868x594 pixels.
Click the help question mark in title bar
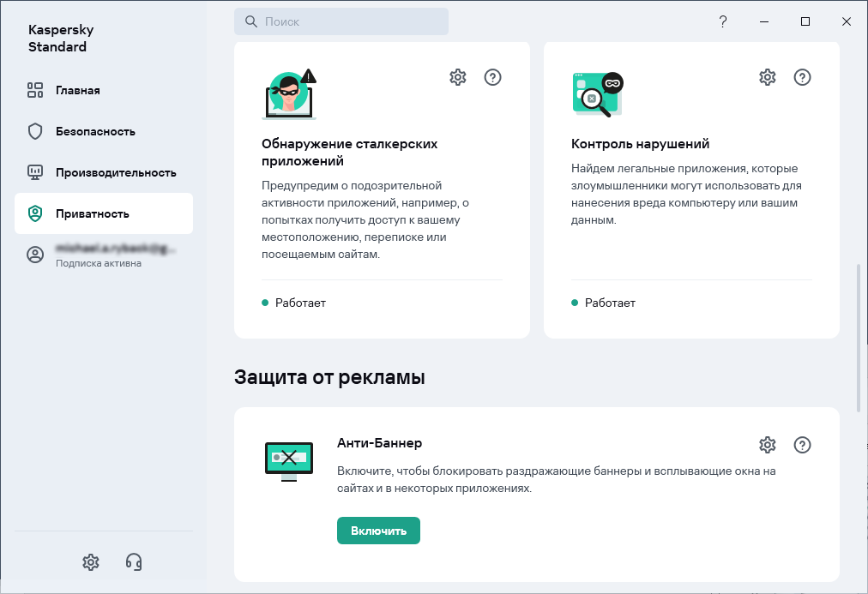point(723,21)
